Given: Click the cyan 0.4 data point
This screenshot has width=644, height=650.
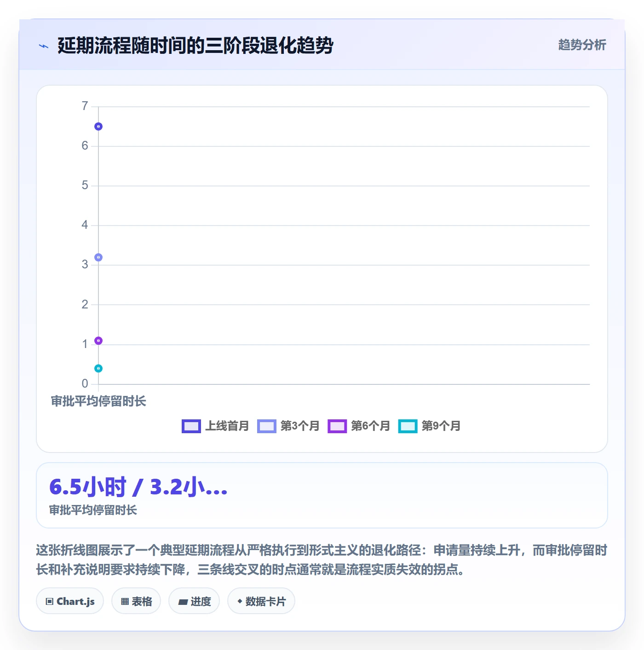Looking at the screenshot, I should (x=98, y=368).
